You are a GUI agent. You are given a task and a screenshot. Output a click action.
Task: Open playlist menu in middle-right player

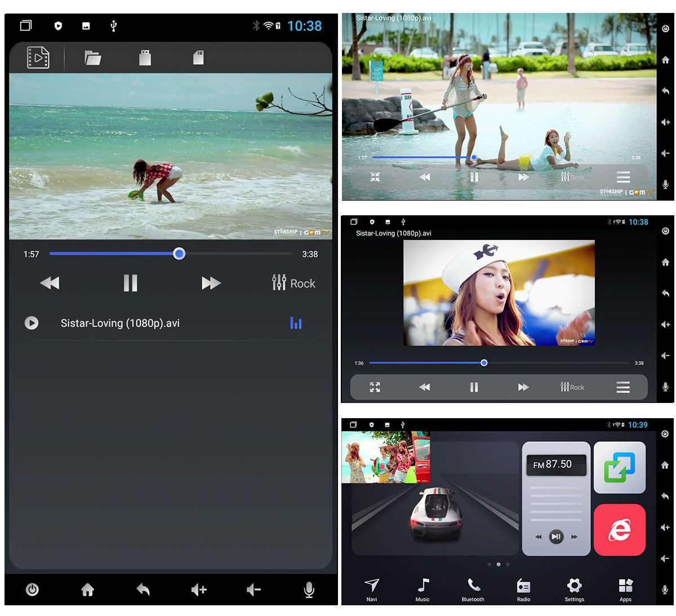[623, 387]
